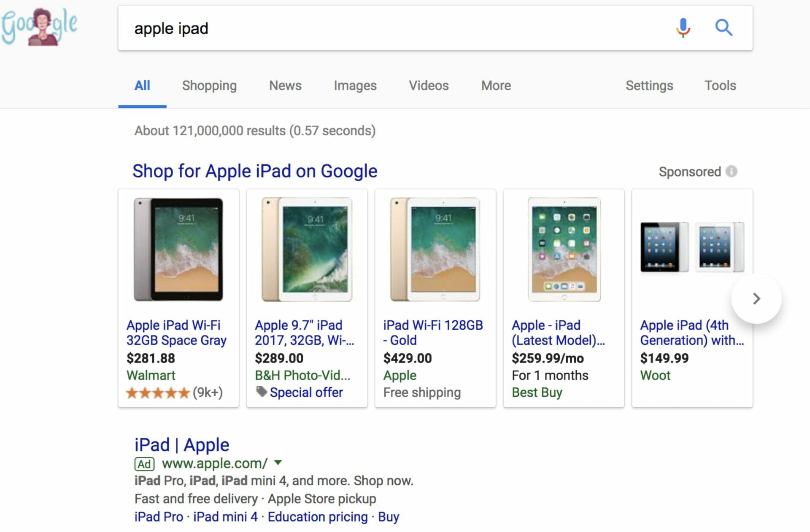Click the green Apple seller name

[x=400, y=376]
